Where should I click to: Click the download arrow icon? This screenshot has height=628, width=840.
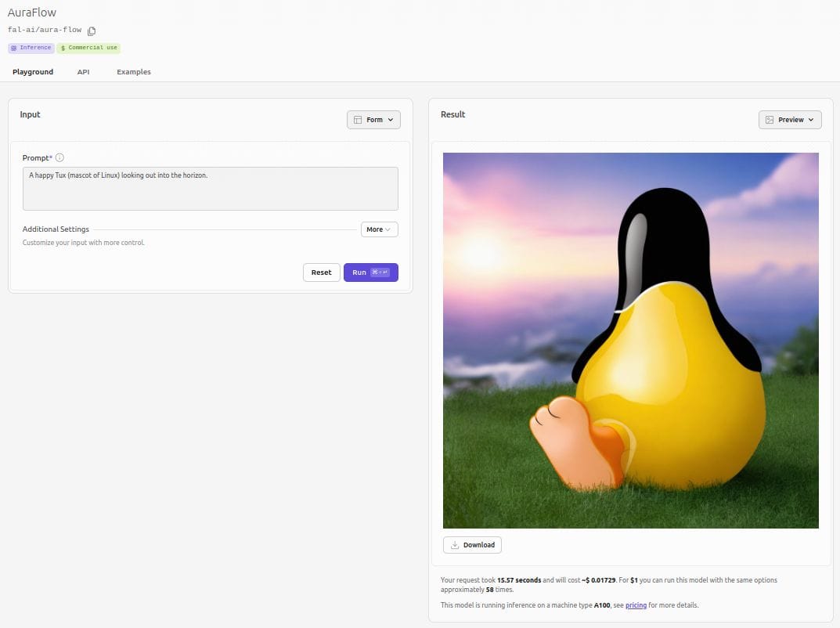[454, 544]
